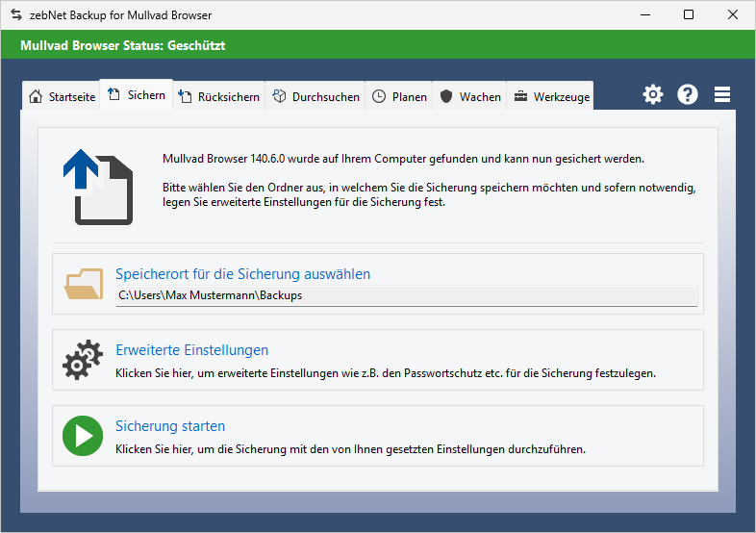The image size is (756, 533).
Task: Switch to the Wachen tab
Action: 470,96
